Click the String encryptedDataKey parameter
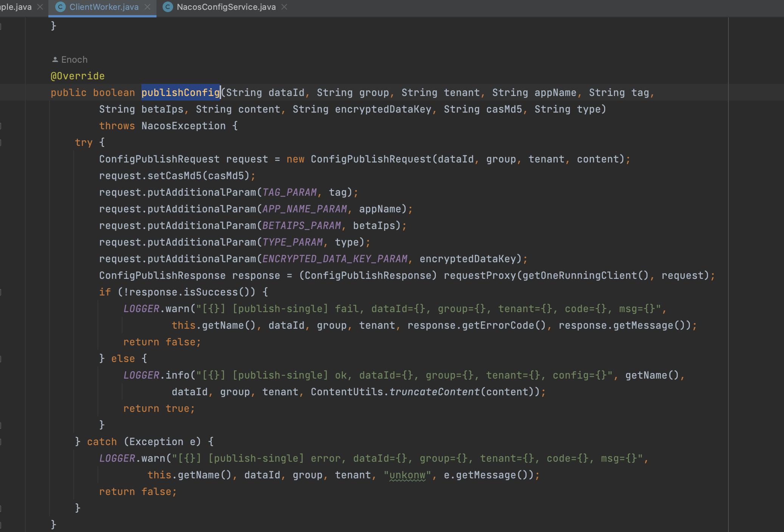The image size is (784, 532). pos(362,109)
